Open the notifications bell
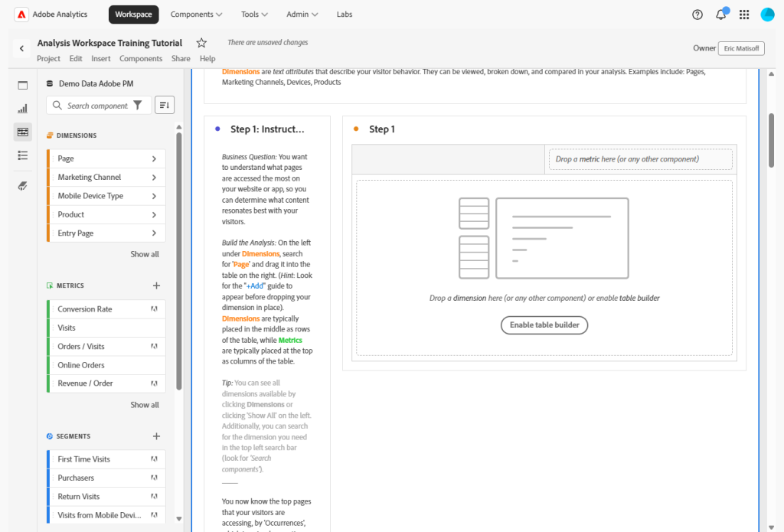Viewport: 784px width, 532px height. pos(720,15)
